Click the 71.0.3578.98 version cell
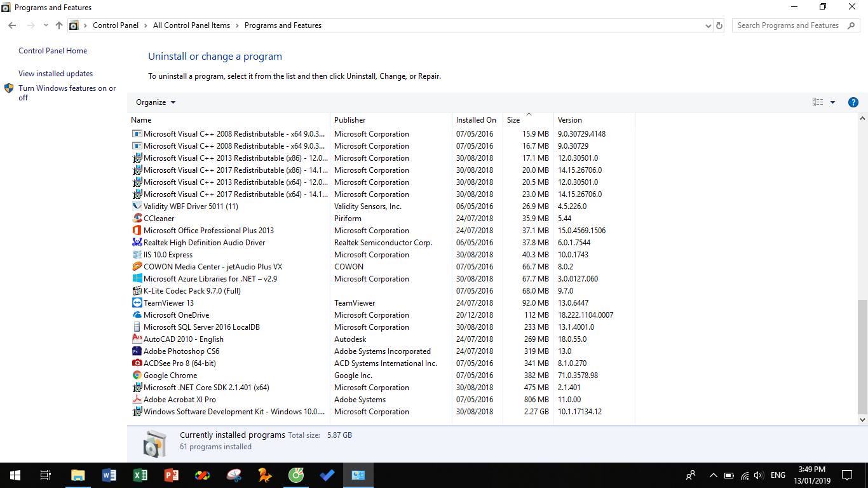Image resolution: width=868 pixels, height=488 pixels. [x=578, y=376]
